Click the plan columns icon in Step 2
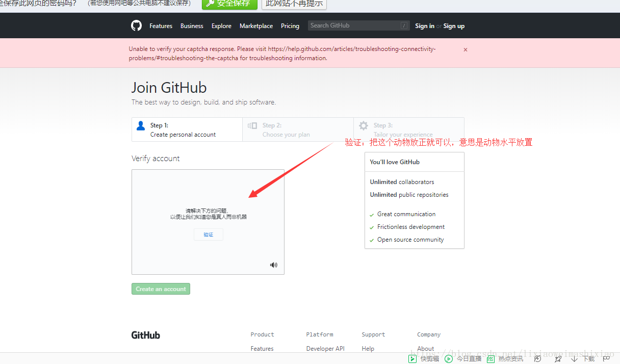620x364 pixels. pos(252,125)
